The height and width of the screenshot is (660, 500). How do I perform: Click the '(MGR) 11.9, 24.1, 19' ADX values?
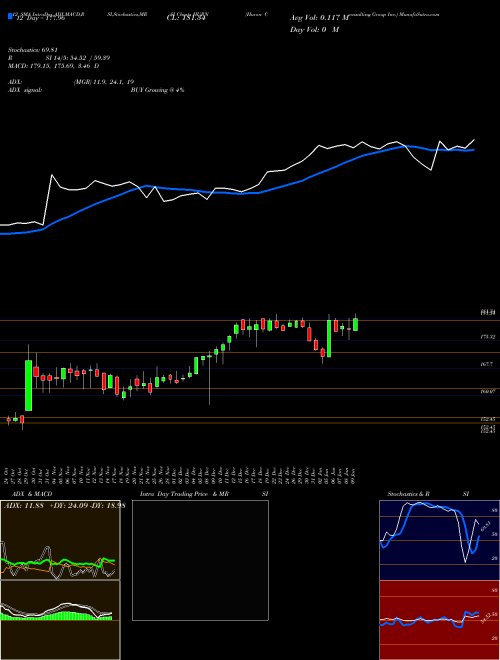(104, 82)
